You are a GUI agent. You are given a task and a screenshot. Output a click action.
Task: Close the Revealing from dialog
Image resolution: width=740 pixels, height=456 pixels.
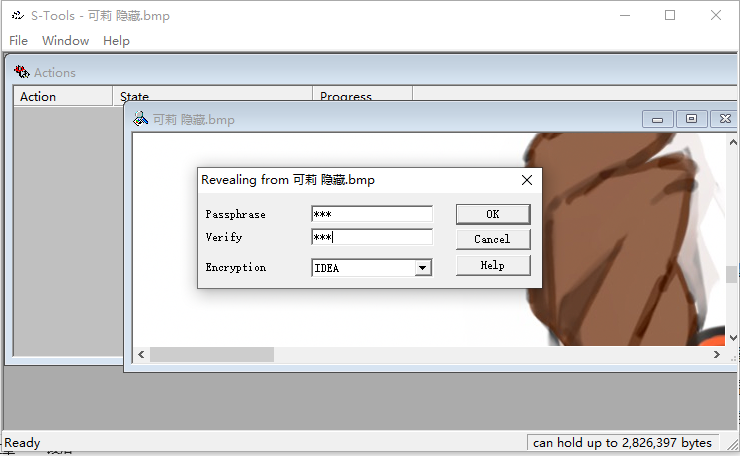pyautogui.click(x=527, y=180)
